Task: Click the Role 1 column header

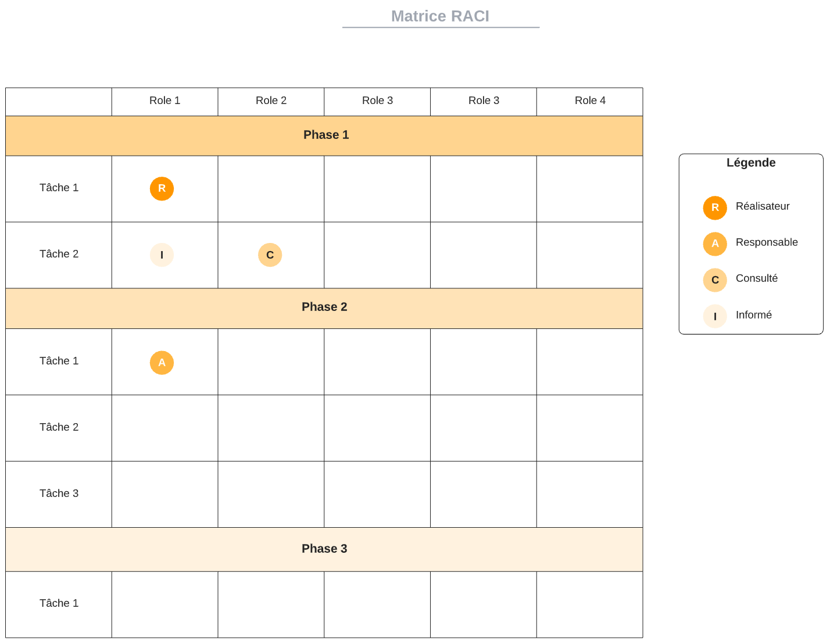Action: (164, 101)
